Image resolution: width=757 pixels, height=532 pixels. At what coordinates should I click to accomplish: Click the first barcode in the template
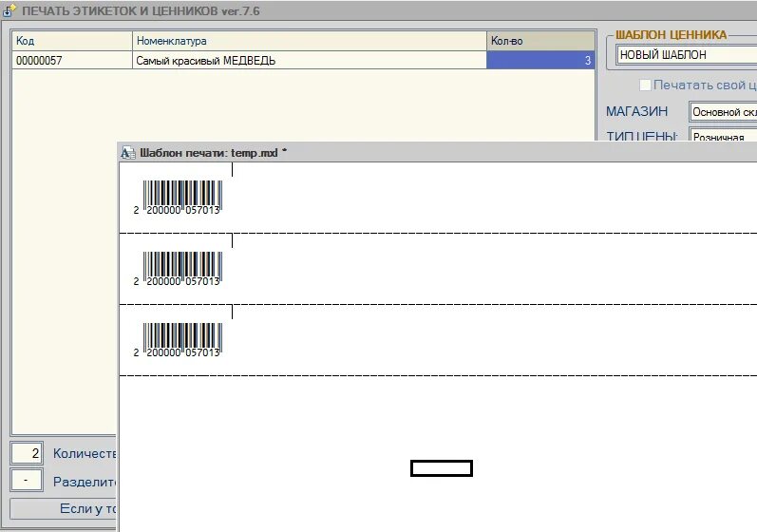(x=178, y=198)
